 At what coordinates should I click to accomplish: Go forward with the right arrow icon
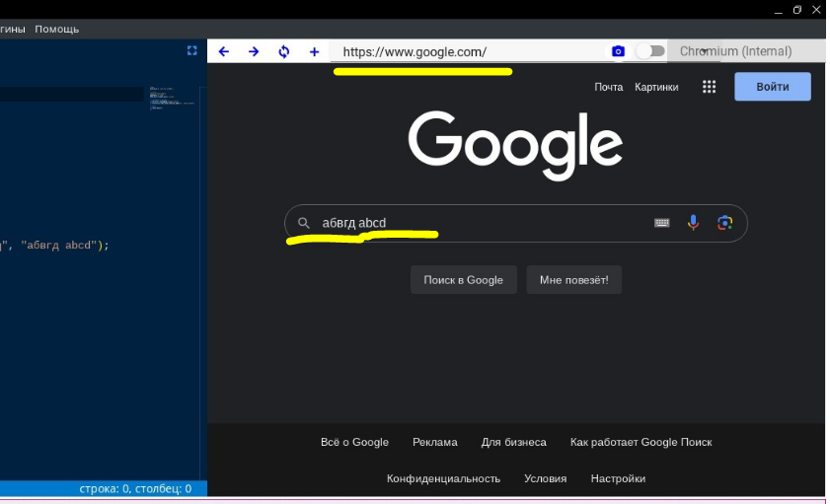coord(254,51)
